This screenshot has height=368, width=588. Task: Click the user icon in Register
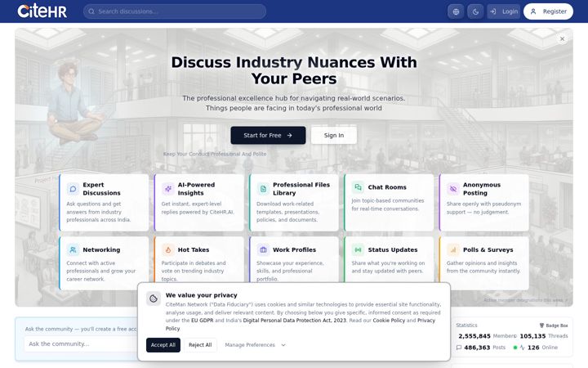click(532, 11)
